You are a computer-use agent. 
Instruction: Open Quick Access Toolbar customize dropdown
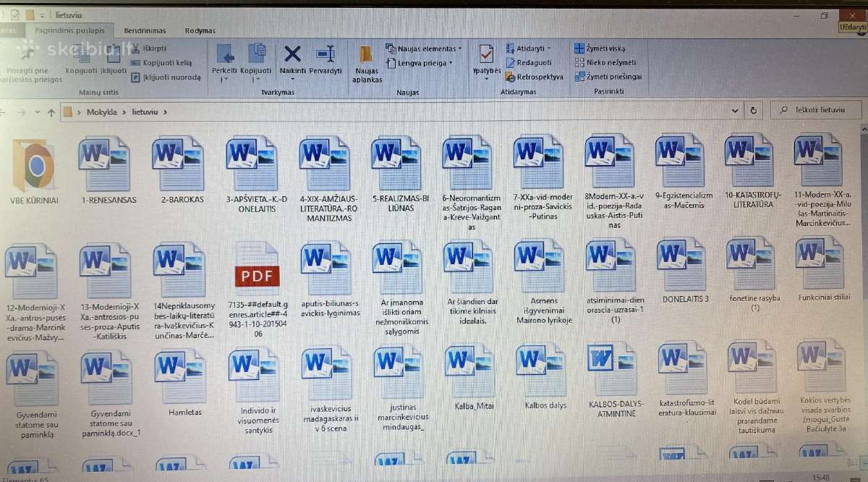[x=41, y=15]
